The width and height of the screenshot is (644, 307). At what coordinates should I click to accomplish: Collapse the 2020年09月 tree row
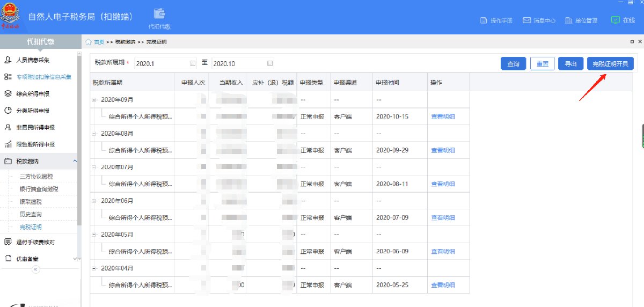coord(94,100)
